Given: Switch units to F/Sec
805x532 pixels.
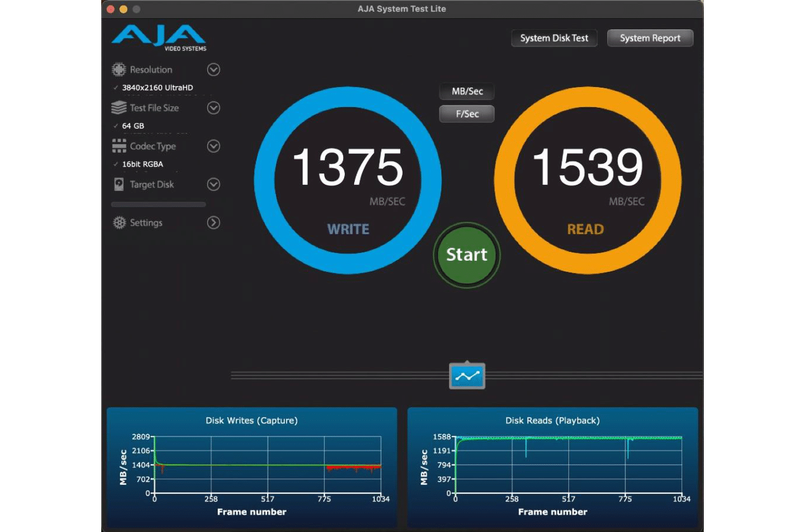Looking at the screenshot, I should (x=467, y=114).
